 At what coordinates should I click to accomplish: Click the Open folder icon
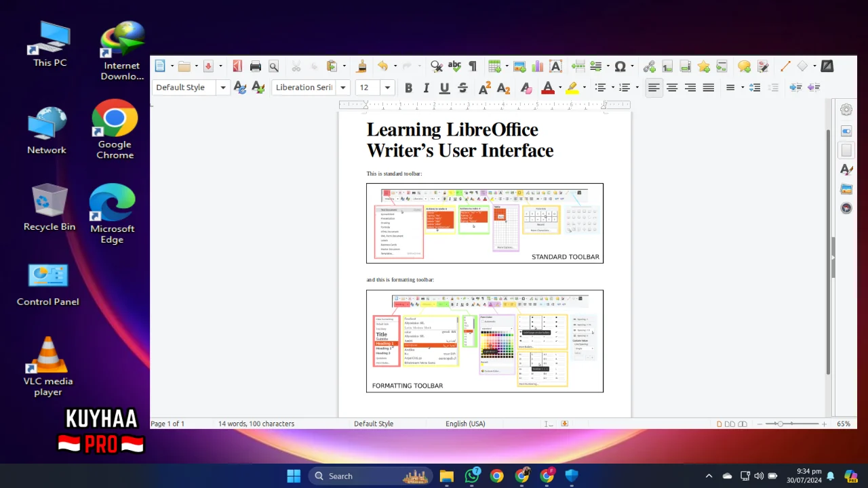tap(184, 66)
